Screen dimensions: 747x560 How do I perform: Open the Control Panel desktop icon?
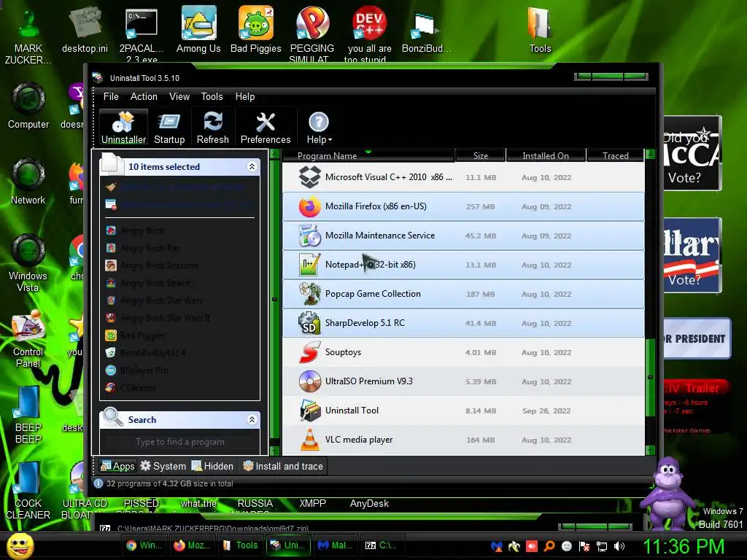(x=28, y=339)
